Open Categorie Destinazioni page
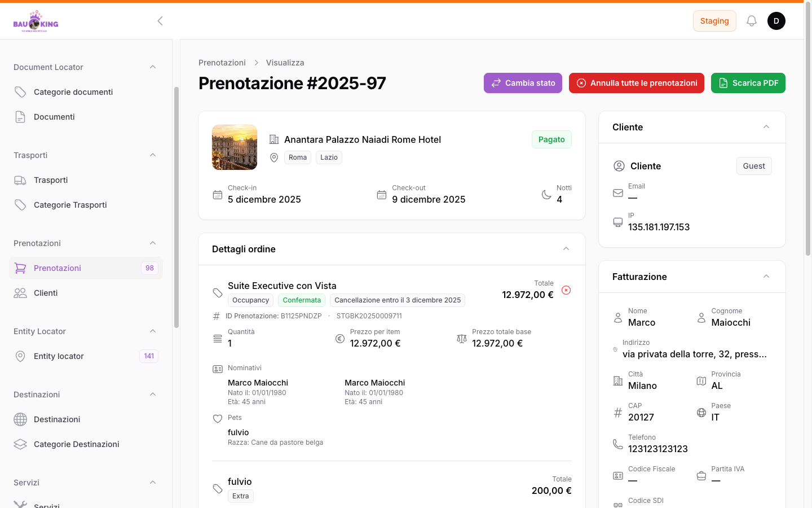The height and width of the screenshot is (508, 812). (x=86, y=444)
